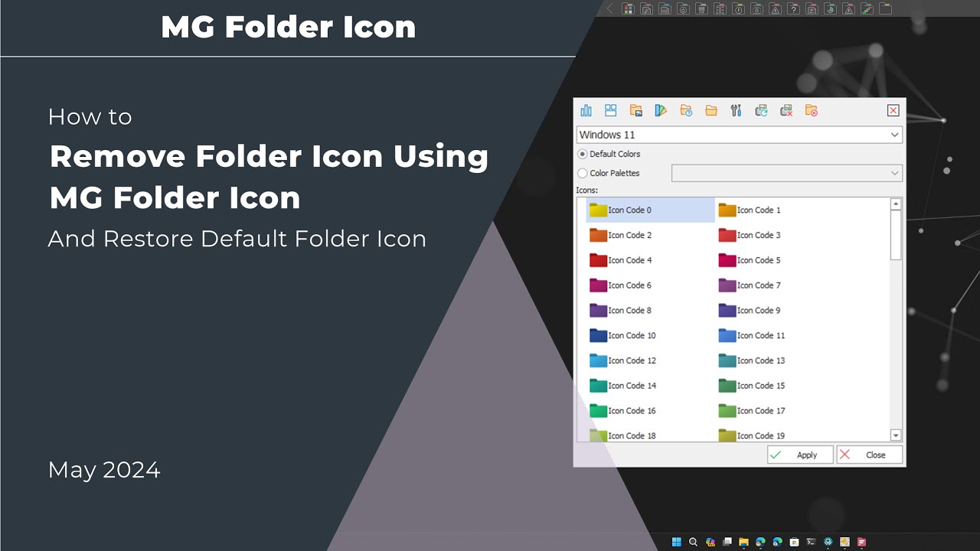
Task: Click the power symbol folder in top strip
Action: point(683,9)
